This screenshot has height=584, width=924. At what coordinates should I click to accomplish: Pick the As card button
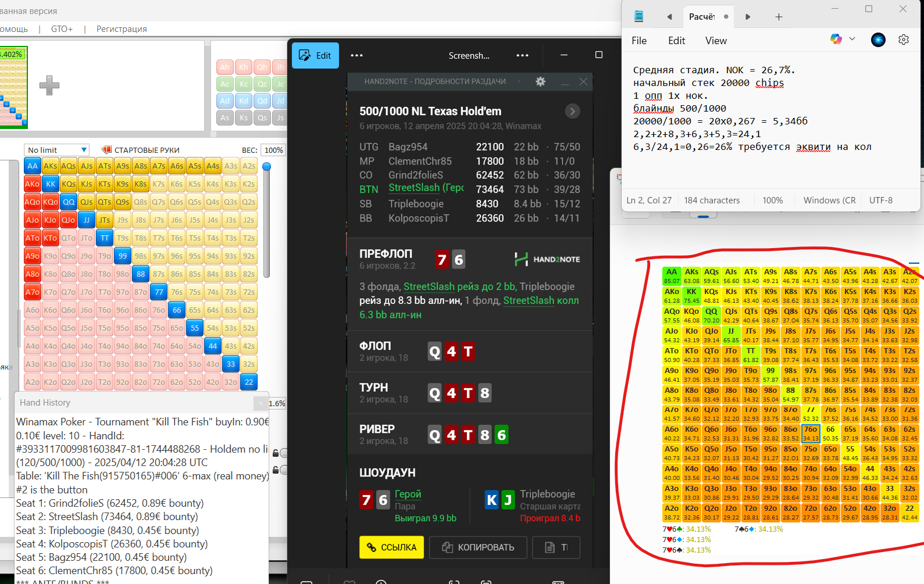[225, 118]
